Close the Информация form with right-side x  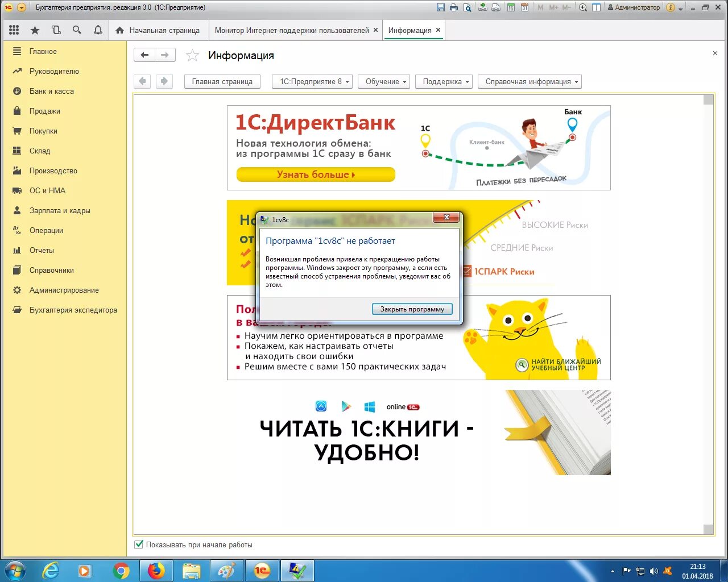[715, 53]
